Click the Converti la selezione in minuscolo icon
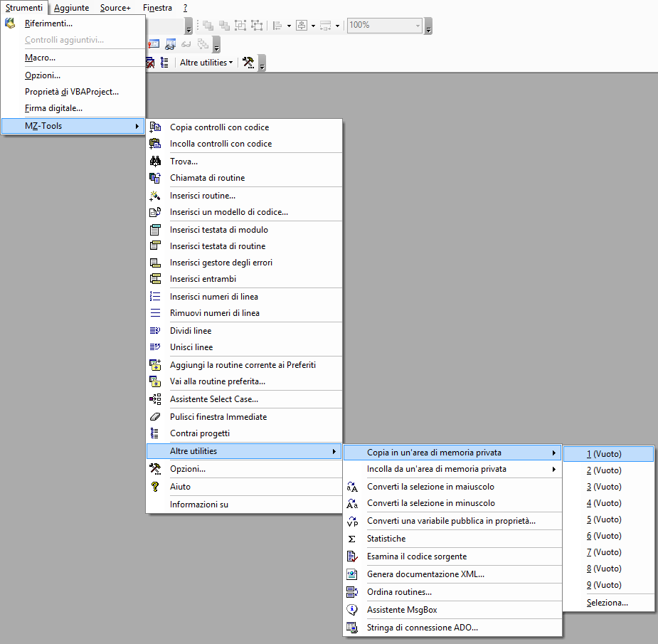 tap(352, 503)
